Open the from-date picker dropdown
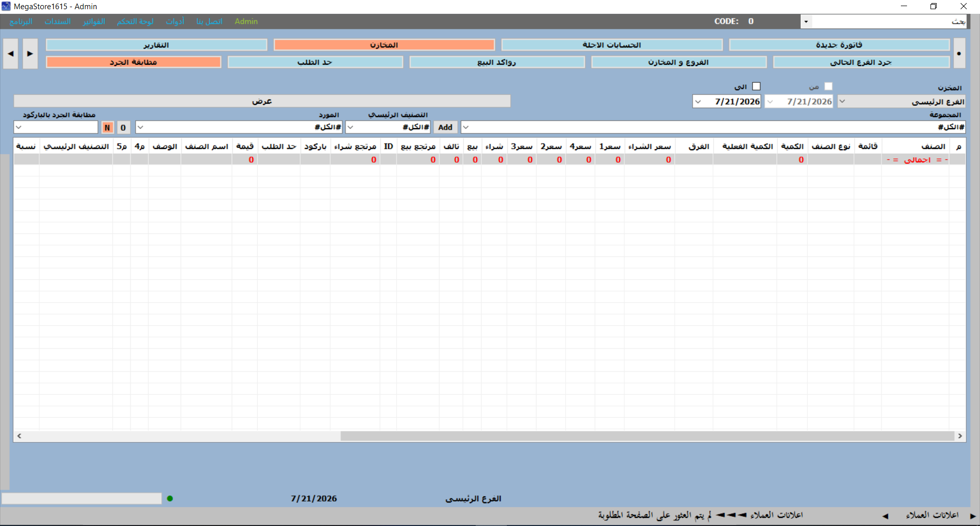Viewport: 980px width, 526px height. point(770,102)
